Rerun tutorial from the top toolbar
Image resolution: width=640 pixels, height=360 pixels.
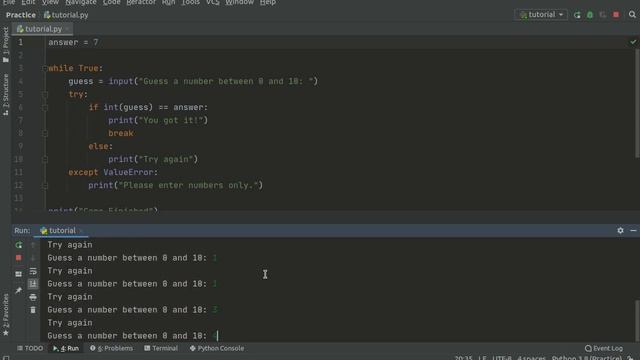point(577,15)
